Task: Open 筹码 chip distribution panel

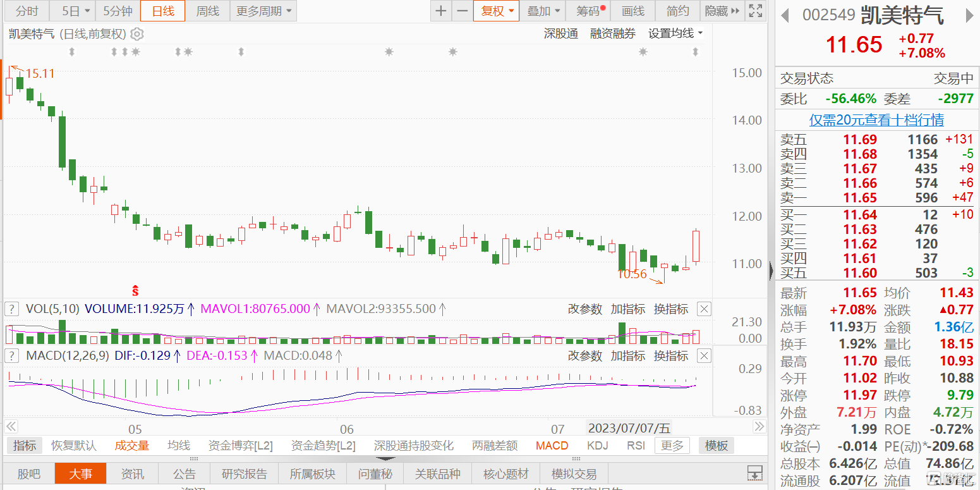Action: (x=588, y=11)
